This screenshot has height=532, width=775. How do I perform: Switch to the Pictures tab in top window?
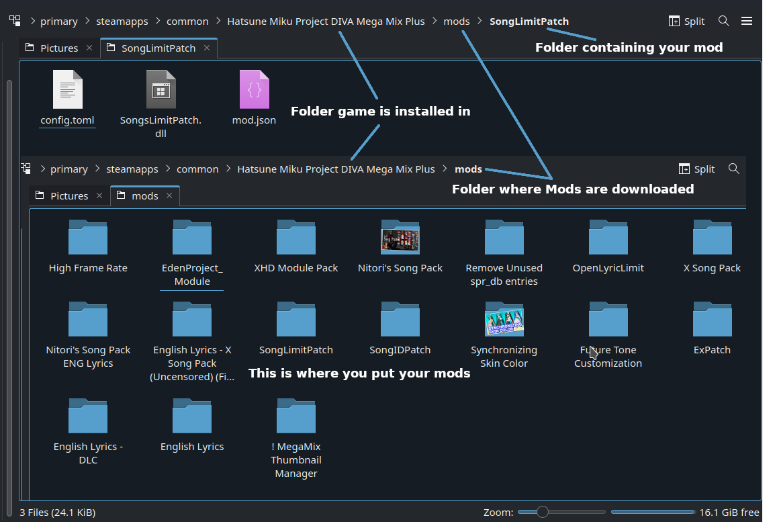coord(59,48)
